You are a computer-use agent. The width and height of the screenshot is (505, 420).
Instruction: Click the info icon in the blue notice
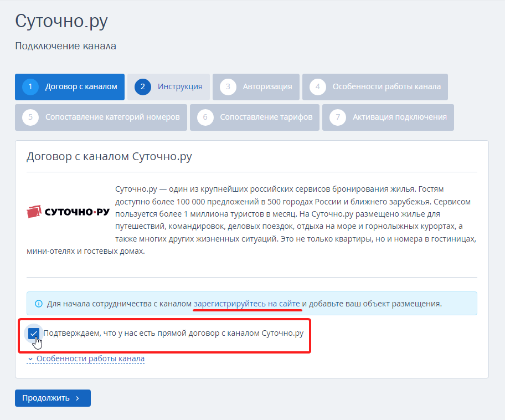point(39,304)
